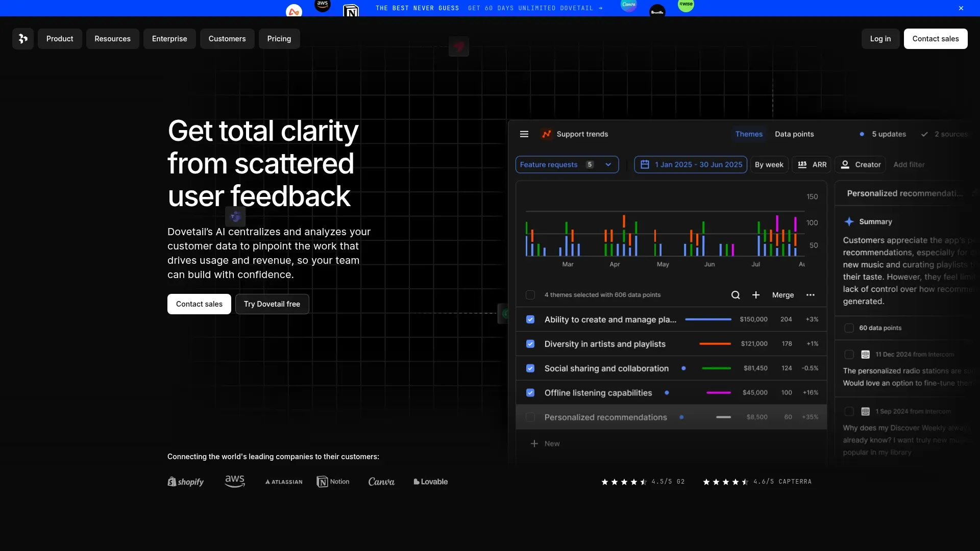Click the Try Dovetail free button
Screen dimensions: 980x551
pos(272,304)
